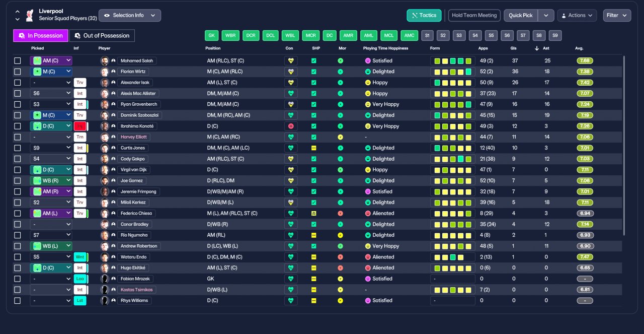Click Rhys Williams's Lst status badge

(79, 301)
